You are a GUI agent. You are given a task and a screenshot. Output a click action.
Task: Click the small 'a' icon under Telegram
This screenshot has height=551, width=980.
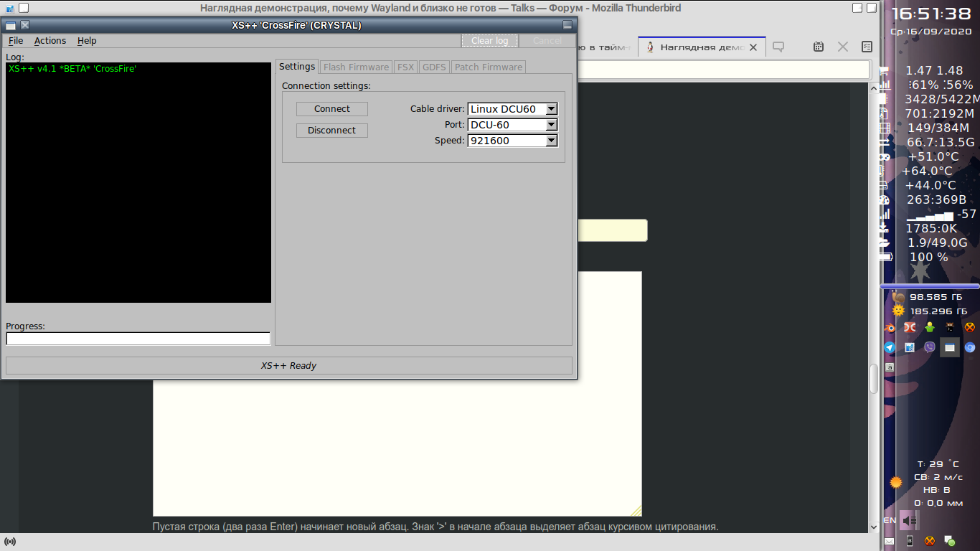(890, 367)
